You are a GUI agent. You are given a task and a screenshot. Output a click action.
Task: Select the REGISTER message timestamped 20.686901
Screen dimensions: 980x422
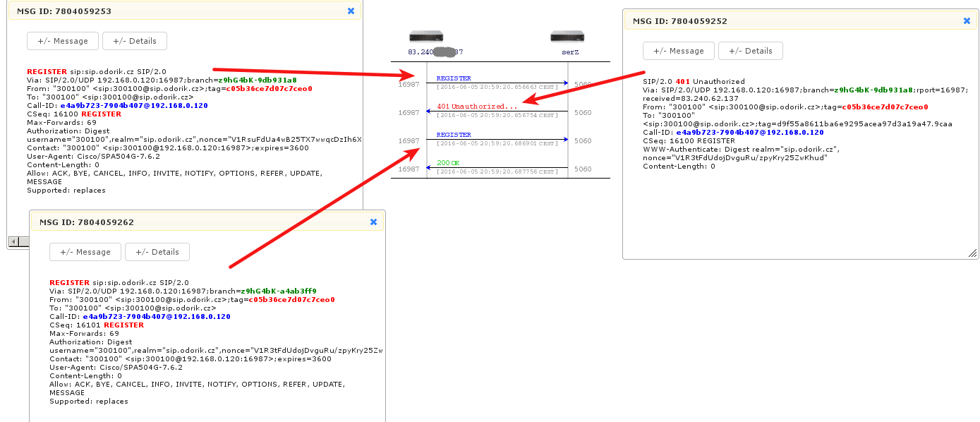click(454, 135)
